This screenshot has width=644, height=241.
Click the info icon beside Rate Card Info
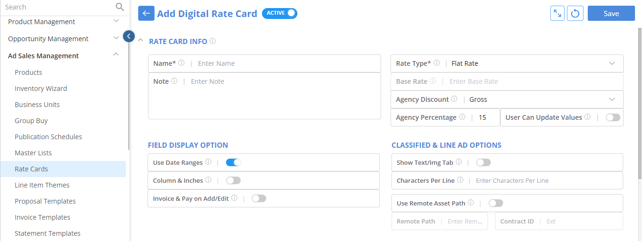(213, 41)
